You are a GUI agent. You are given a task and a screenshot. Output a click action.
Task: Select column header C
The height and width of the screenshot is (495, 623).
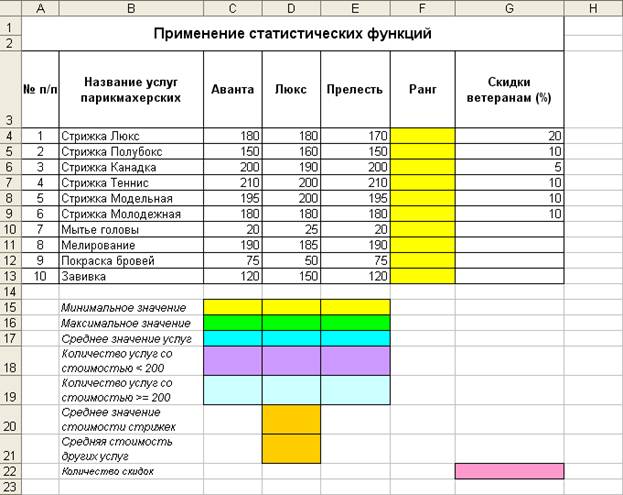point(232,9)
